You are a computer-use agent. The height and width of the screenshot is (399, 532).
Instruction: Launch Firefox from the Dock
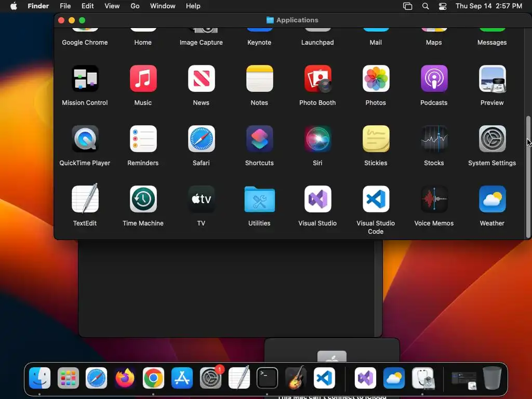125,378
